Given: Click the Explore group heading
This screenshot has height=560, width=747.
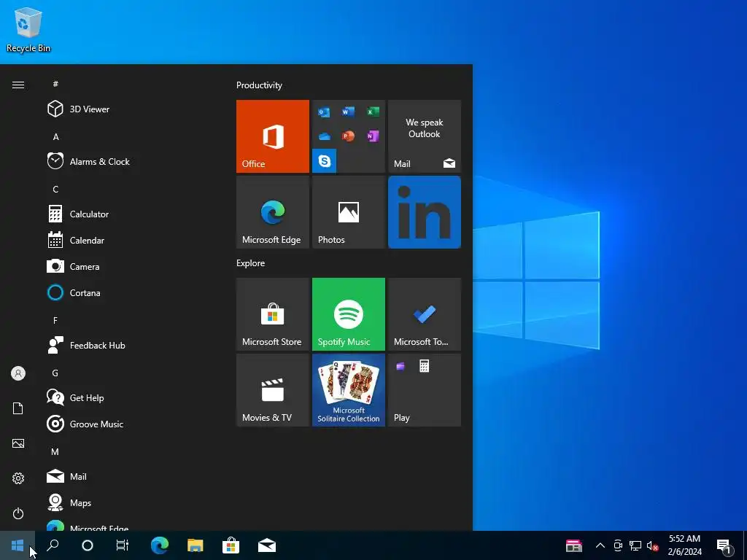Looking at the screenshot, I should [x=251, y=263].
